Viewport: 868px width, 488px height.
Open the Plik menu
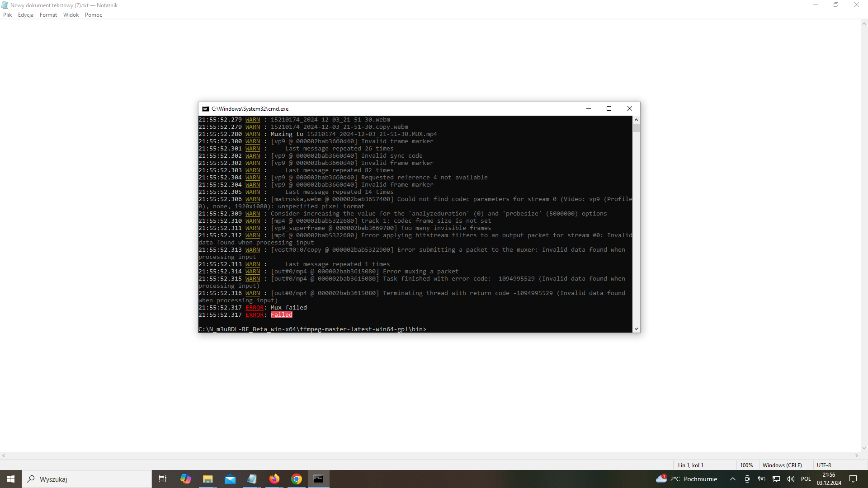(8, 15)
